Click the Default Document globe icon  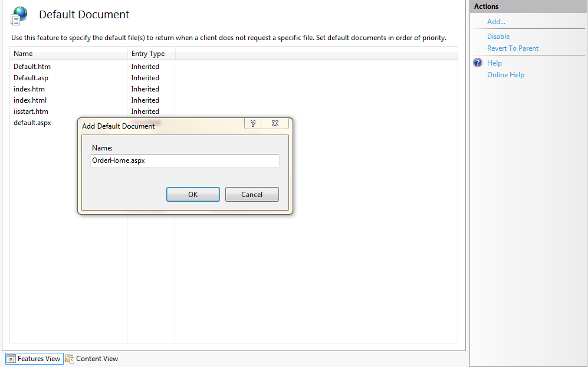[x=18, y=15]
